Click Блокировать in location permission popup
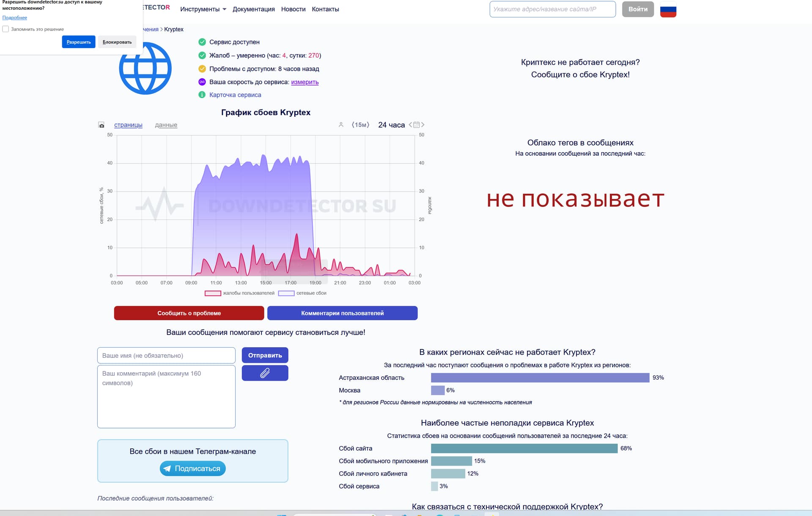This screenshot has width=812, height=516. pos(117,42)
